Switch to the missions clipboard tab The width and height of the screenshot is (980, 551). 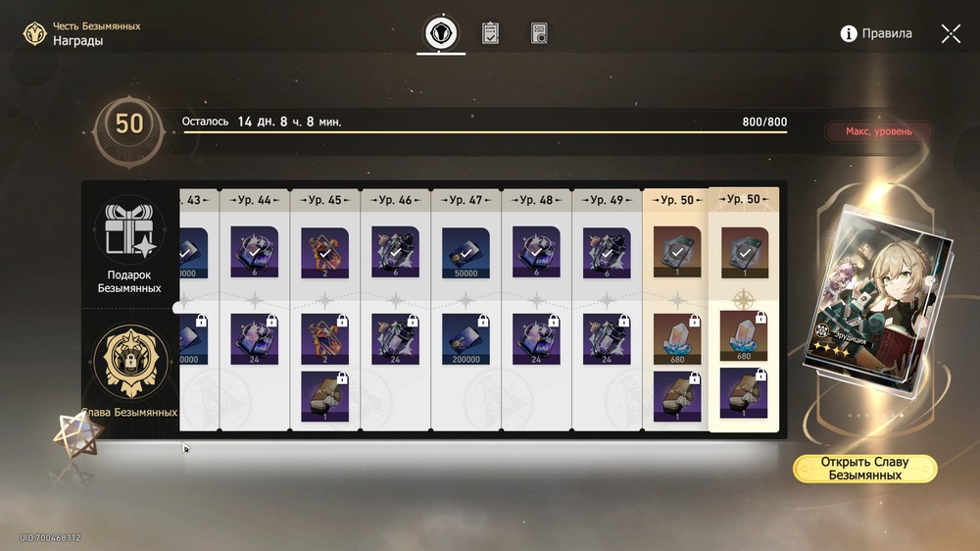[491, 33]
